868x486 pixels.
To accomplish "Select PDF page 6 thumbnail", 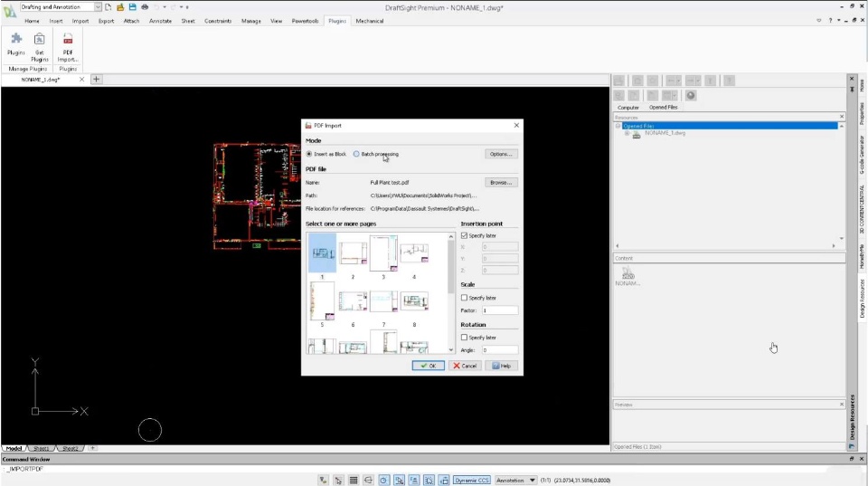I will 353,300.
